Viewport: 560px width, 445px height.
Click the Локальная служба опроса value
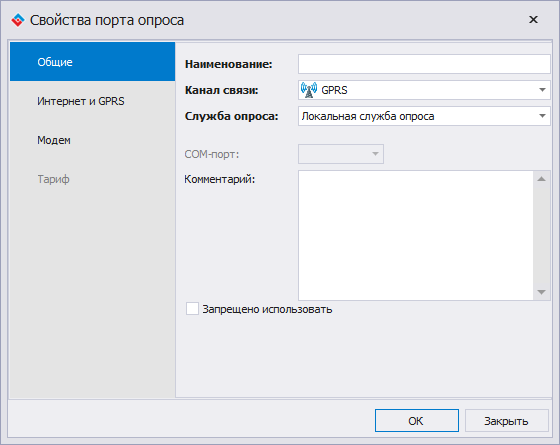(368, 116)
